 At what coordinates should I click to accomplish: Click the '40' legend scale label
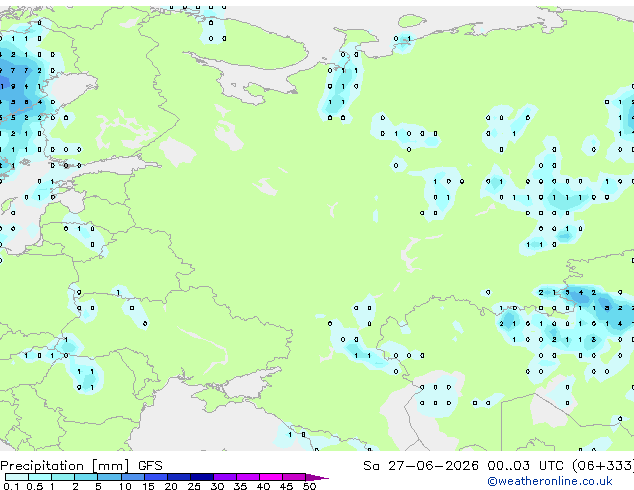pos(264,486)
